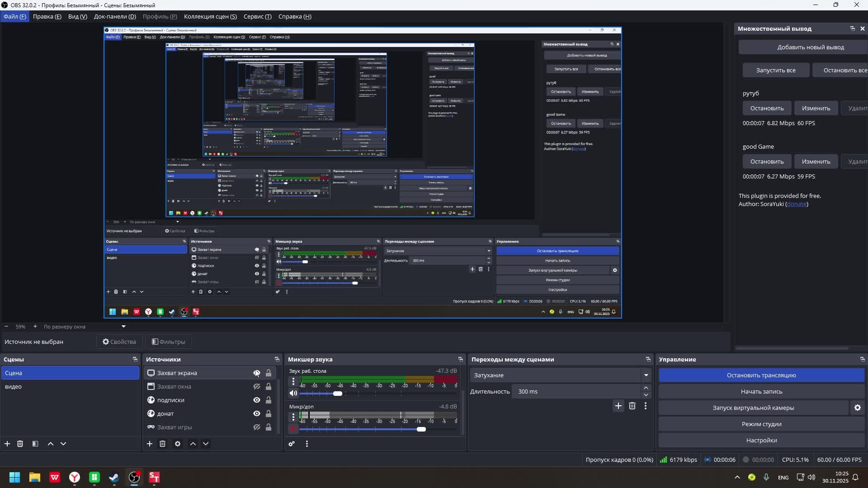Open source properties gear in Источники panel
Viewport: 868px width, 488px height.
click(178, 444)
